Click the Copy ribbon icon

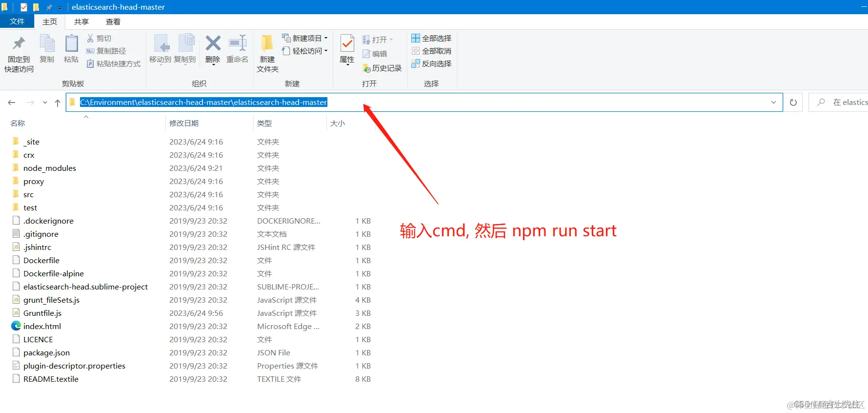tap(47, 43)
